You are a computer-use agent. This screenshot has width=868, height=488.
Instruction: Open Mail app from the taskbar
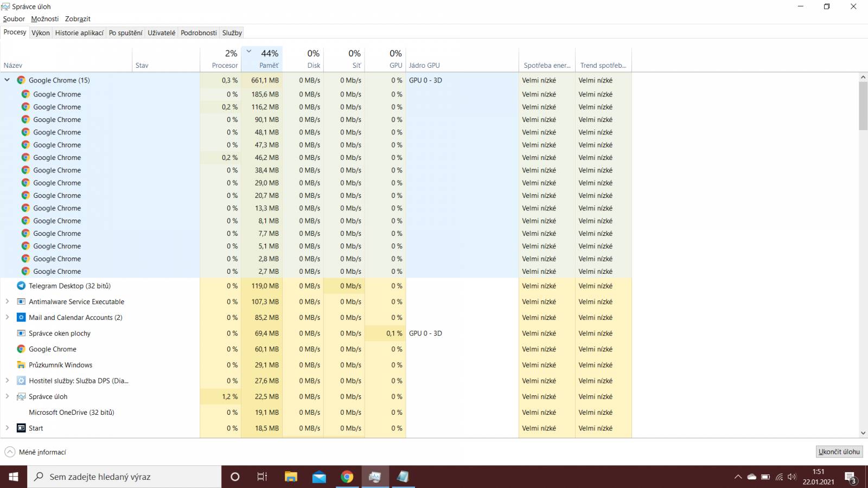click(x=319, y=477)
